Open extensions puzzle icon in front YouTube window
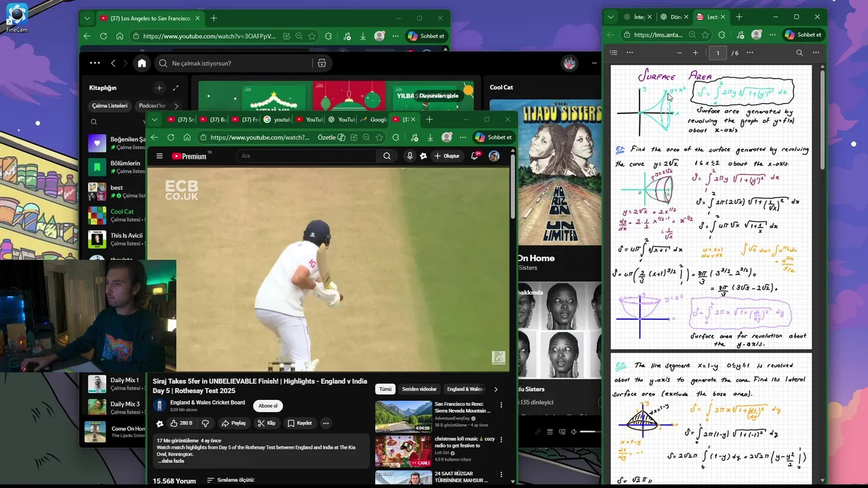The height and width of the screenshot is (488, 868). click(396, 137)
